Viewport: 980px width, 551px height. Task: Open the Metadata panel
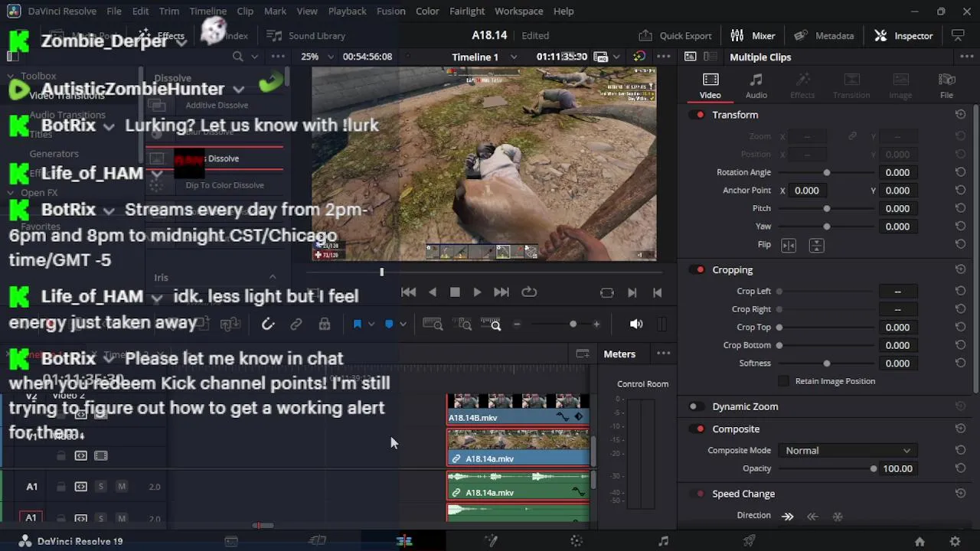click(x=825, y=35)
